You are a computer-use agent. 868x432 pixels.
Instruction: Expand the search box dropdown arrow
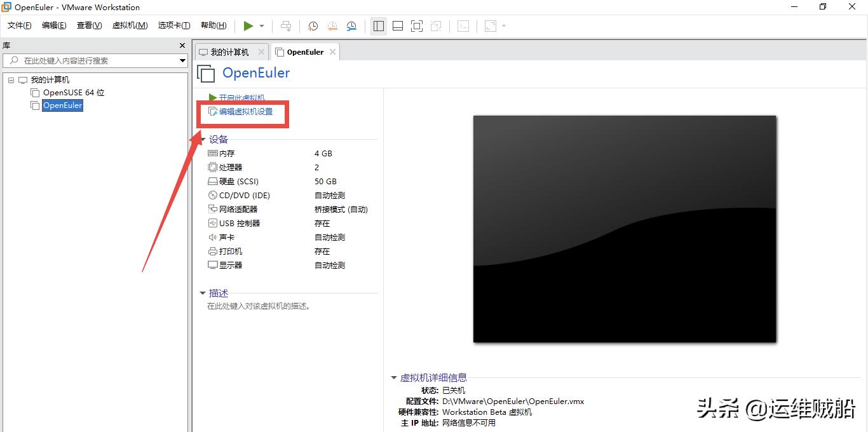(x=182, y=60)
